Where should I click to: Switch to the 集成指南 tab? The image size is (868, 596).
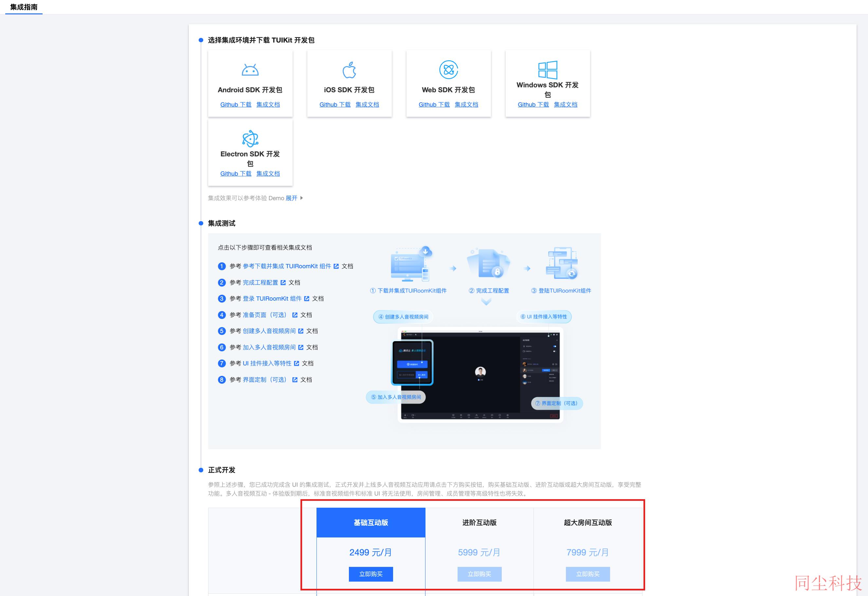(24, 7)
